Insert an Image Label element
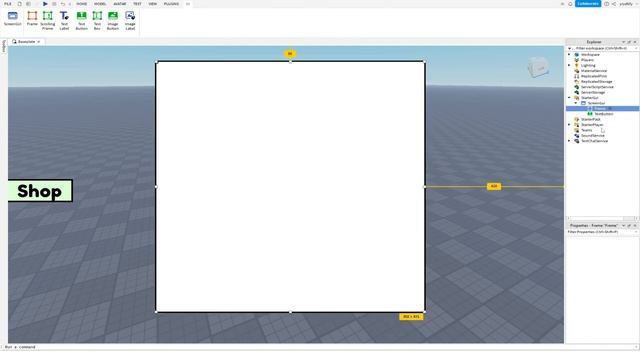 coord(130,20)
